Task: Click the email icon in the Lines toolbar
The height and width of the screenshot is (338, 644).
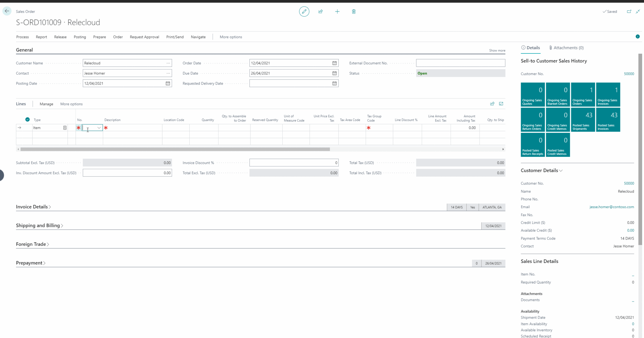Action: [501, 103]
